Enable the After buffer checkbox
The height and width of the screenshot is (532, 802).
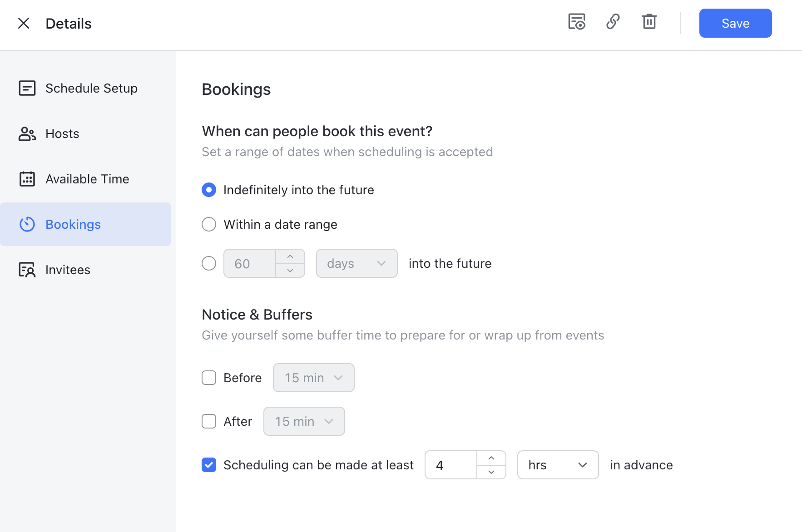click(209, 421)
